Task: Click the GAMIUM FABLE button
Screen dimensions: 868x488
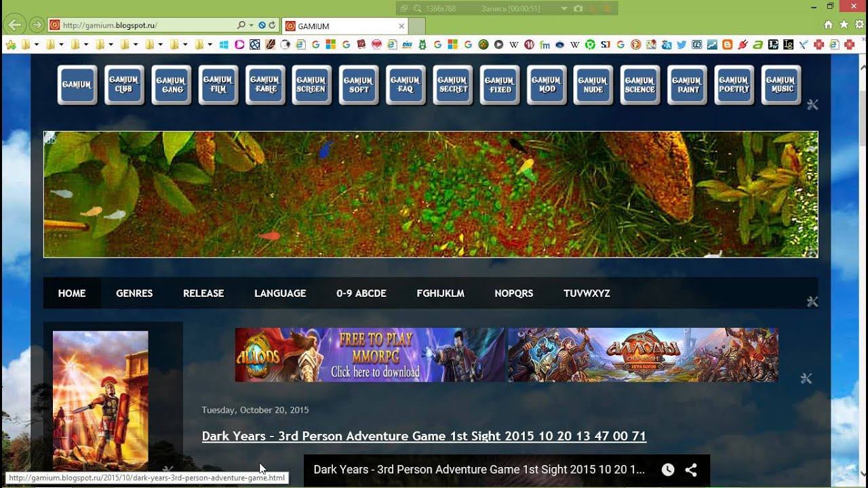Action: point(265,85)
